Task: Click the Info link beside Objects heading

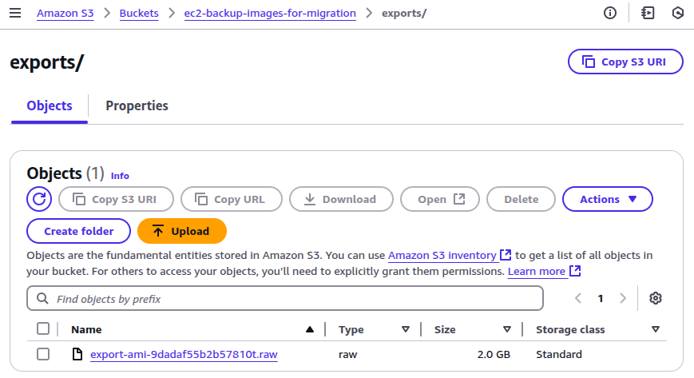Action: [120, 176]
